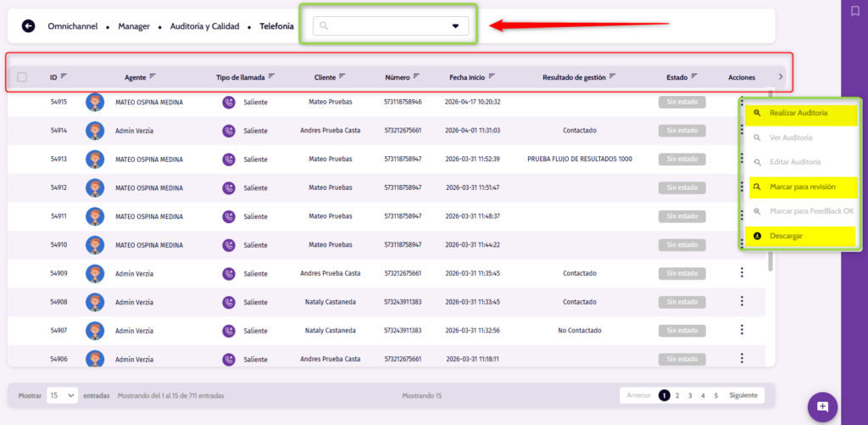Screen dimensions: 868x425
Task: Click the outgoing call icon for ID 54915
Action: click(228, 102)
